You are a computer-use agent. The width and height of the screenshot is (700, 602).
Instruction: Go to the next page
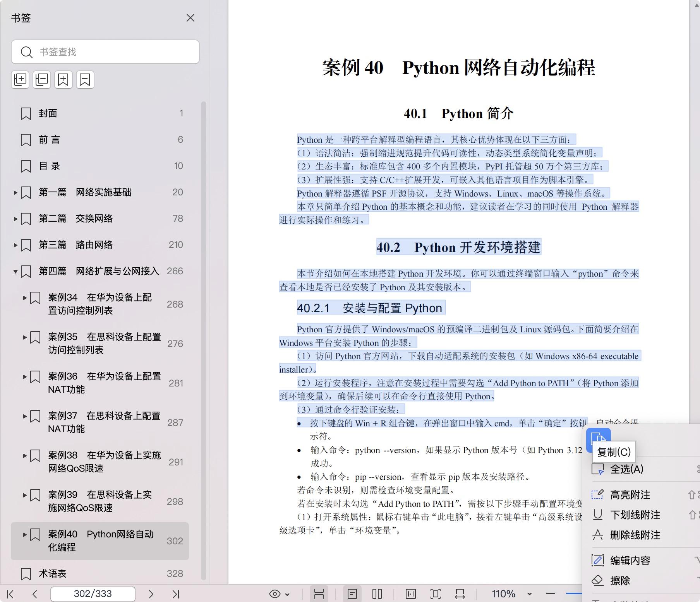151,594
